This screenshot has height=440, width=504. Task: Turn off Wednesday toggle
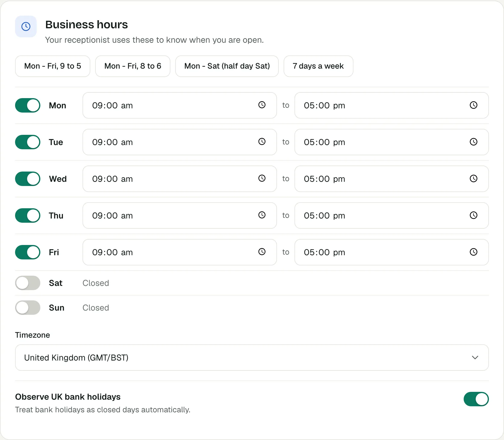pyautogui.click(x=28, y=179)
